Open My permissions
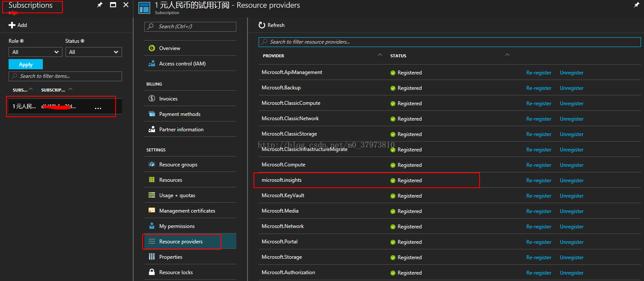644x281 pixels. pyautogui.click(x=190, y=226)
